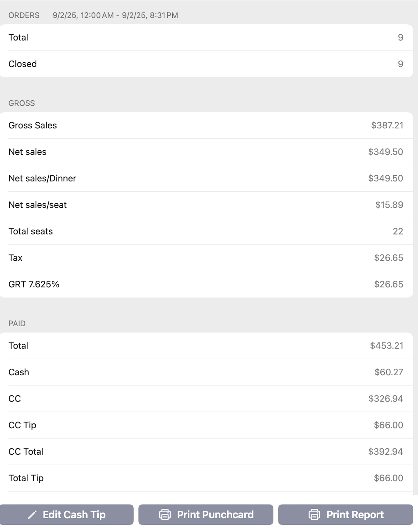Click the pencil icon on Edit Cash Tip
Viewport: 418px width, 532px height.
click(32, 515)
